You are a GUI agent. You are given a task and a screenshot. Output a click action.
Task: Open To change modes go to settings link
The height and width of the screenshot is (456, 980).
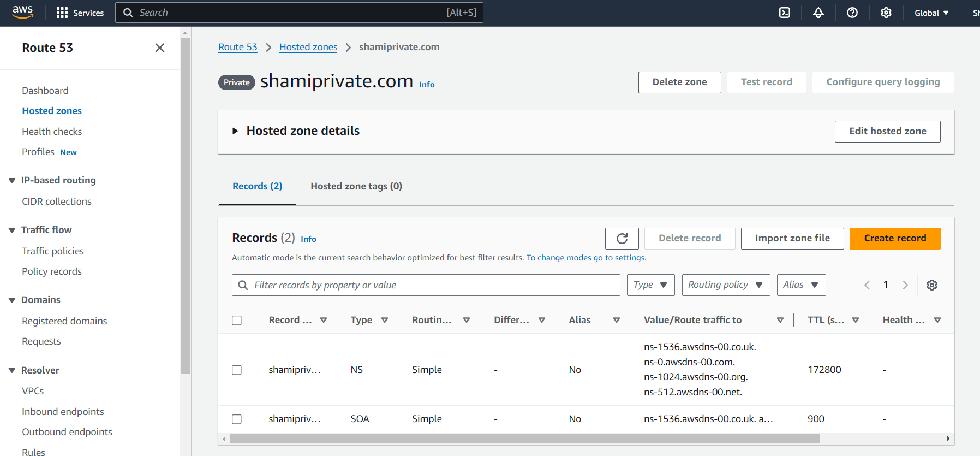586,258
